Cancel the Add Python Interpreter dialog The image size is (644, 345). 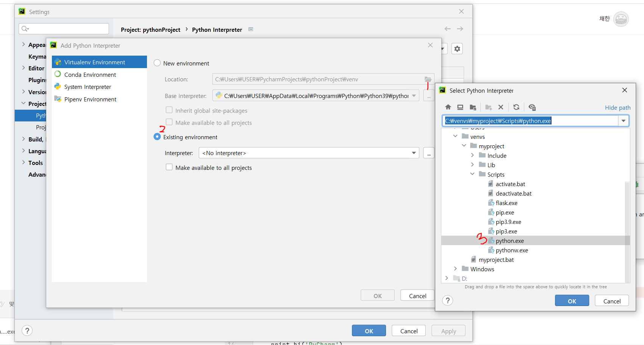pyautogui.click(x=417, y=295)
